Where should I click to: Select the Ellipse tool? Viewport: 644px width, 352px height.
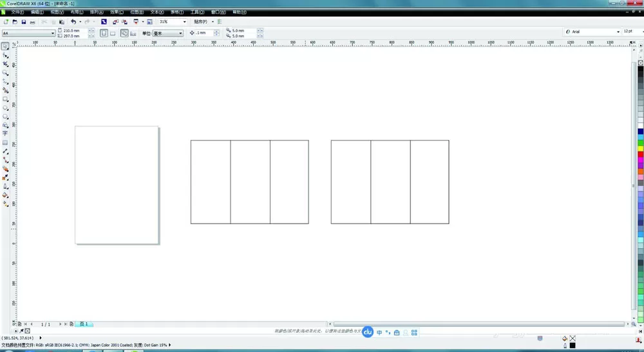5,108
